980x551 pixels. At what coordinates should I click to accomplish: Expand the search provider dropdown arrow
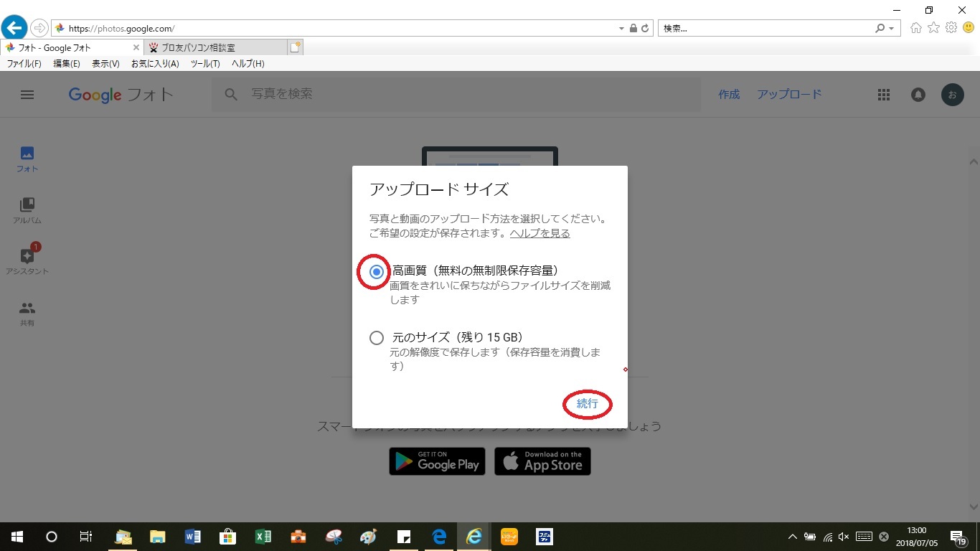click(x=892, y=29)
